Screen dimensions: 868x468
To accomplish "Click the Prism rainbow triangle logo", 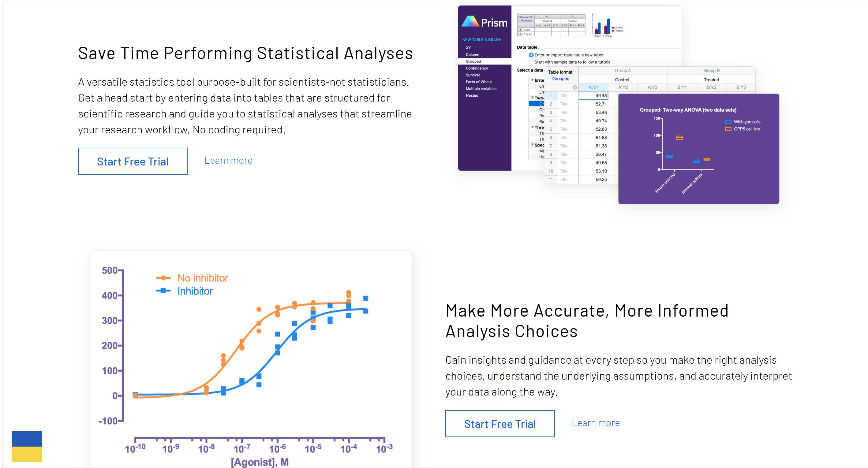I will pyautogui.click(x=470, y=21).
